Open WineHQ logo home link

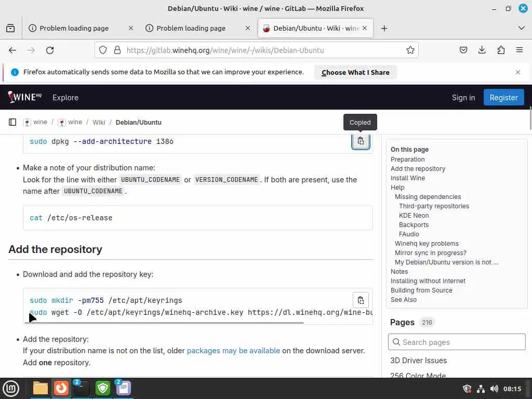(x=24, y=97)
